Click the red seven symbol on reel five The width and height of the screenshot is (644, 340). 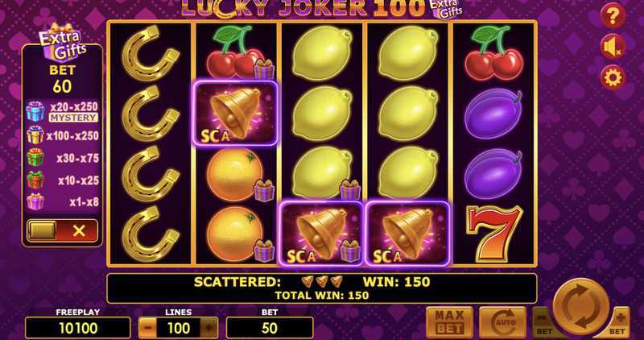click(x=494, y=234)
